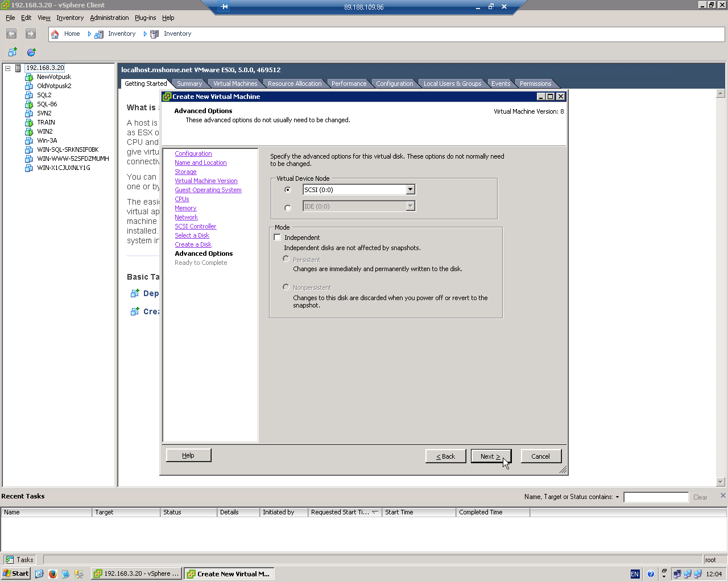Collapse the 192.168.3.20 host tree node
728x582 pixels.
click(8, 68)
